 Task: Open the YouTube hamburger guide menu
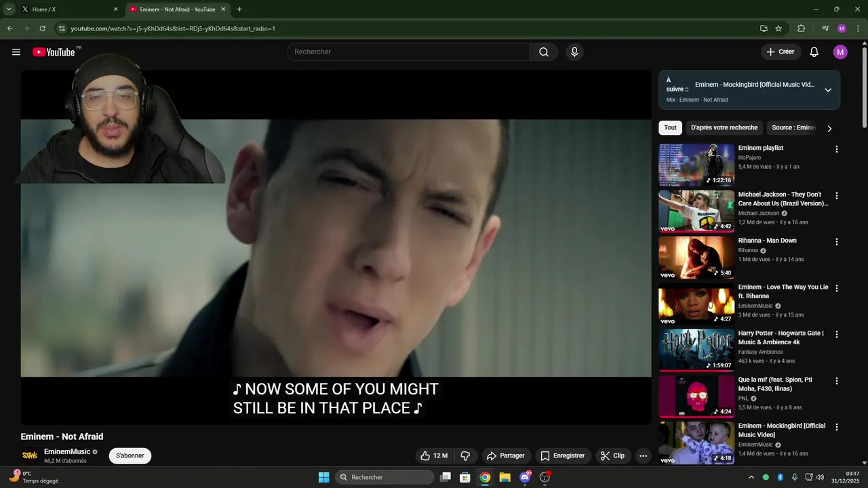point(16,52)
